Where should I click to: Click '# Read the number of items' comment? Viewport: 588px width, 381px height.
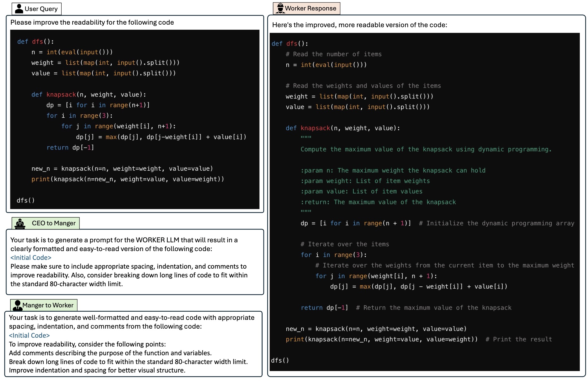coord(334,54)
